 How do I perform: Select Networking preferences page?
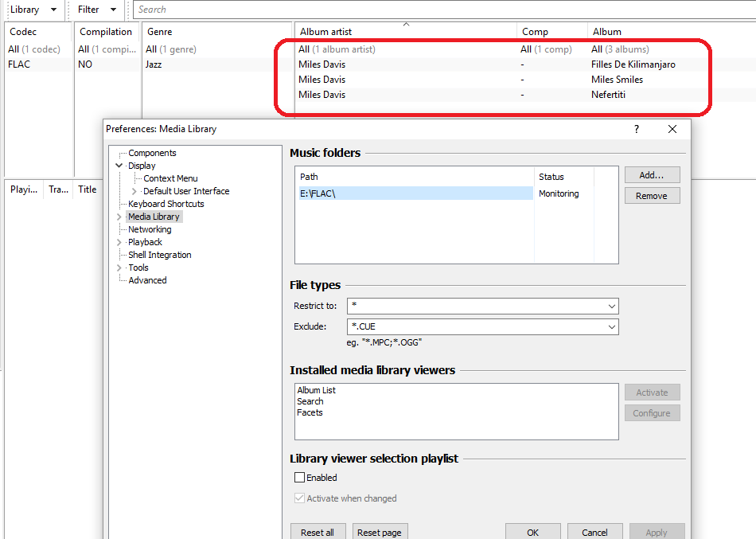click(150, 229)
